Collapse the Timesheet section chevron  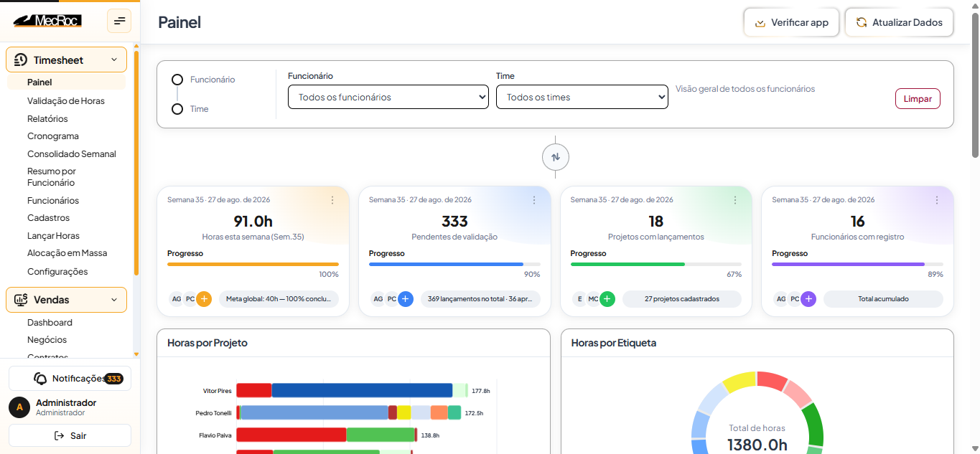[x=114, y=60]
